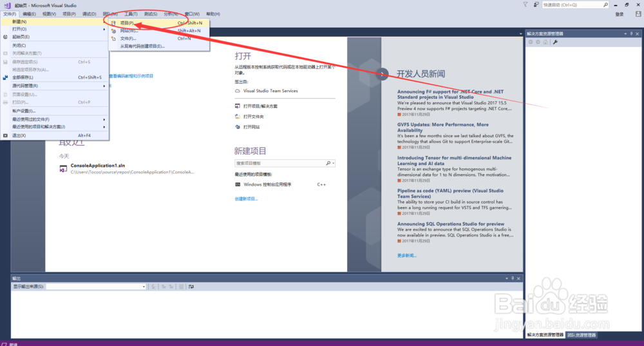This screenshot has height=346, width=644.
Task: Click the new file icon beside 文件(F)
Action: pyautogui.click(x=113, y=38)
